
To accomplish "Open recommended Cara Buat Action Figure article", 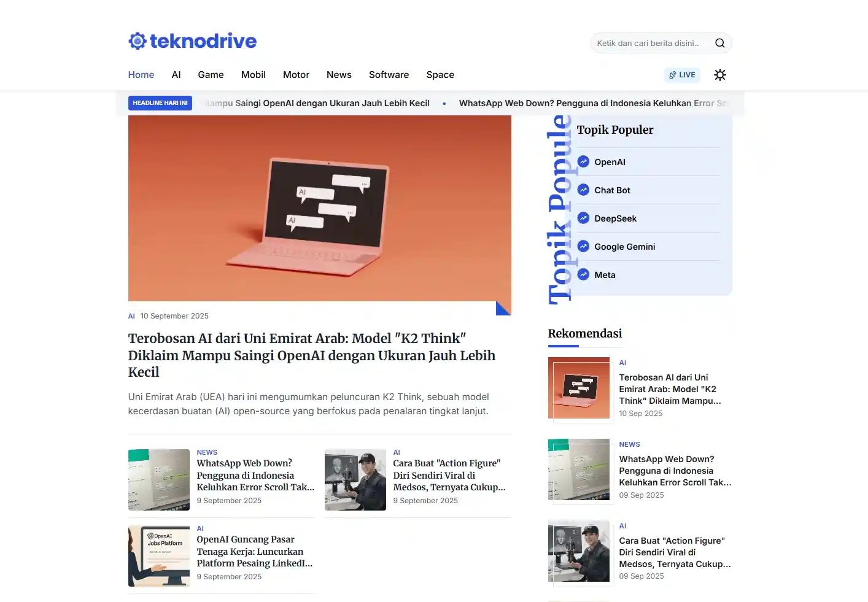I will [675, 552].
